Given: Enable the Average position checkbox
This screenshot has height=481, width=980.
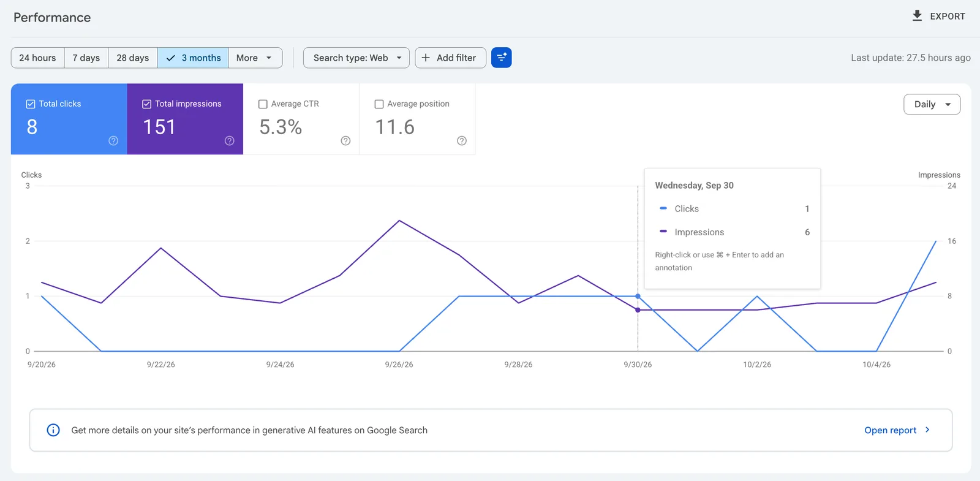Looking at the screenshot, I should click(x=379, y=104).
